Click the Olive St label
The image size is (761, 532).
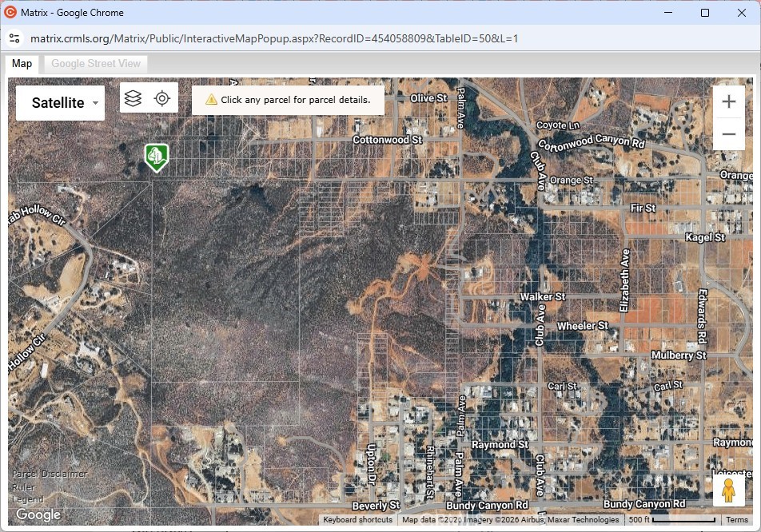(x=428, y=98)
